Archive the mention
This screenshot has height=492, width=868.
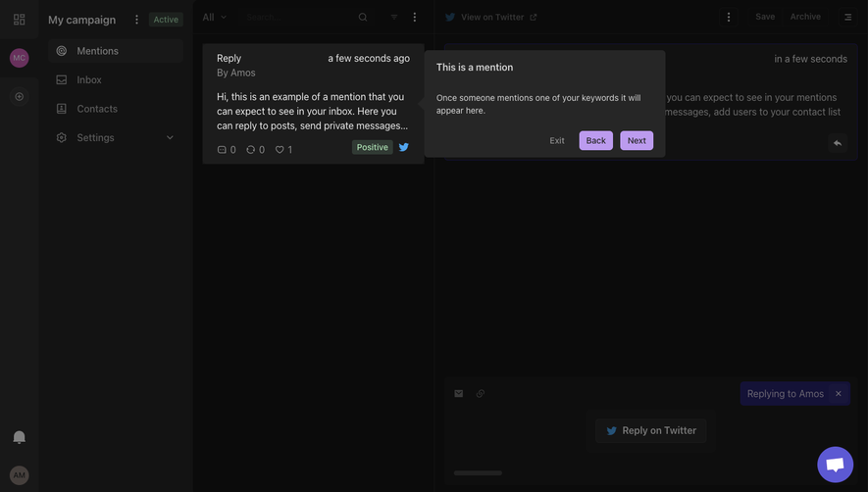[805, 17]
